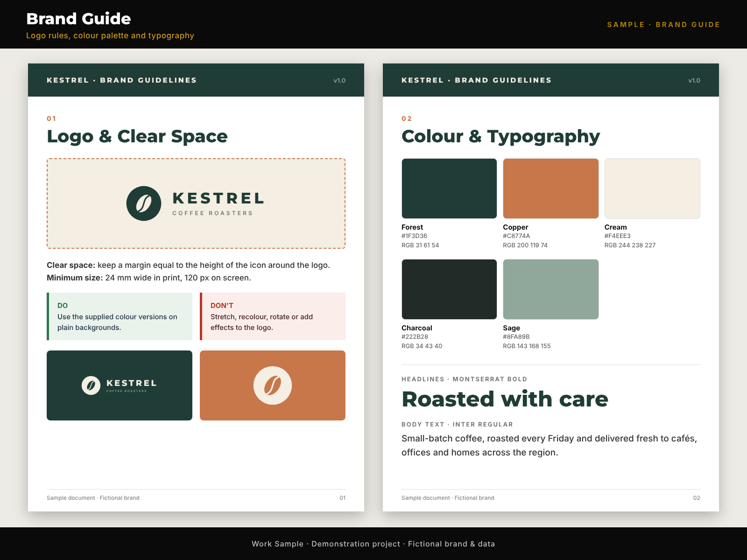Screen dimensions: 747x560
Task: Click the 'DO' label in the green box
Action: click(x=63, y=306)
